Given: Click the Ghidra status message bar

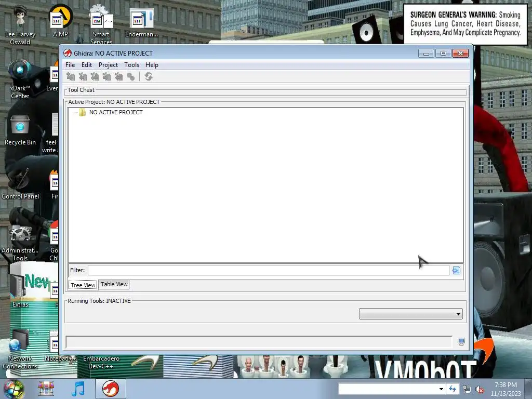Looking at the screenshot, I should [259, 342].
